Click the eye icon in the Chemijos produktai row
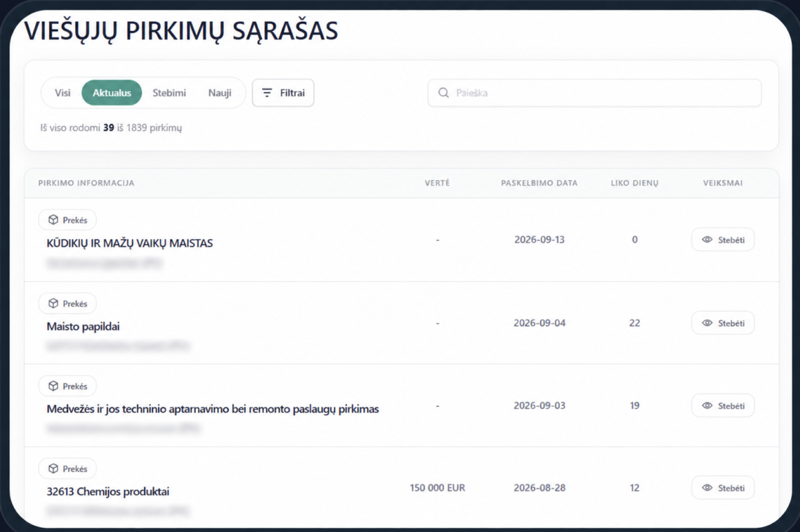 tap(707, 488)
